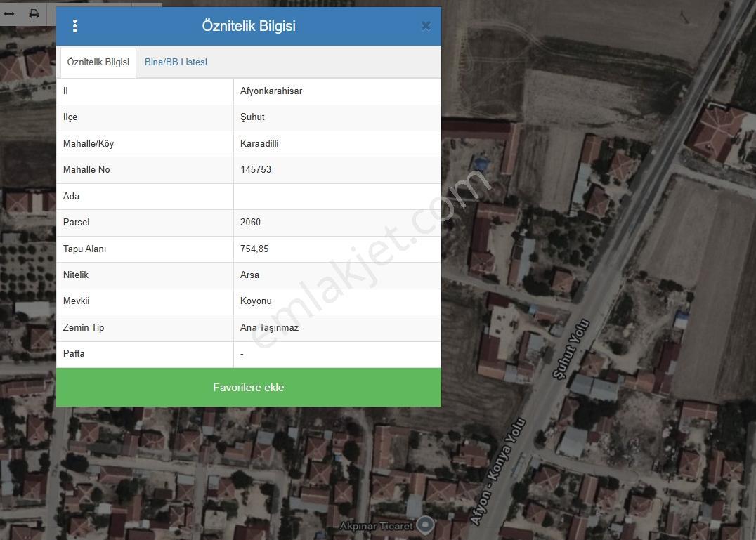Open the three-dot options menu
The image size is (756, 540).
click(74, 26)
